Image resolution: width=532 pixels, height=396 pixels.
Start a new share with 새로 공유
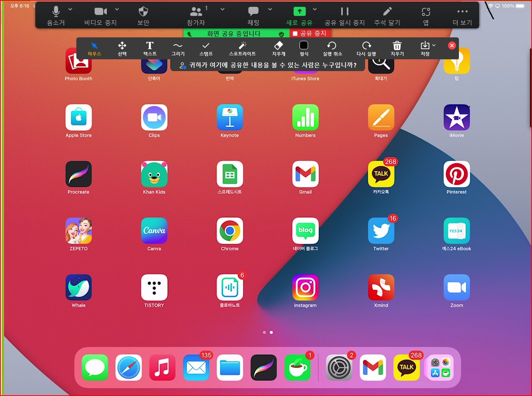click(x=299, y=16)
